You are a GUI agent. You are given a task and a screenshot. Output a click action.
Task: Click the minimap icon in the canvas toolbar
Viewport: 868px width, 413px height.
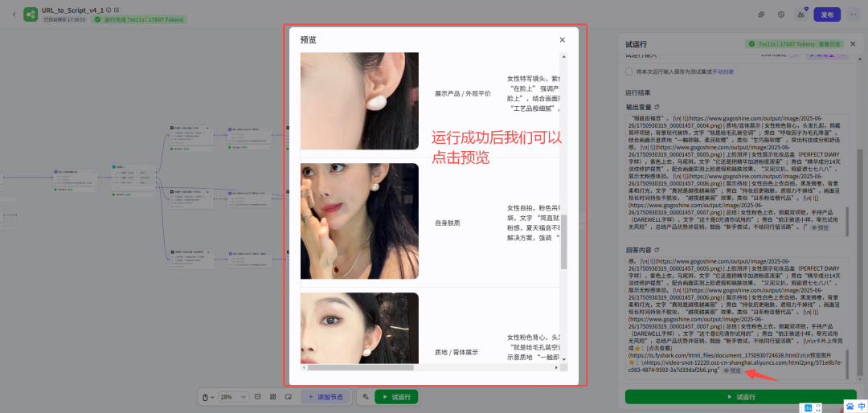pos(289,397)
